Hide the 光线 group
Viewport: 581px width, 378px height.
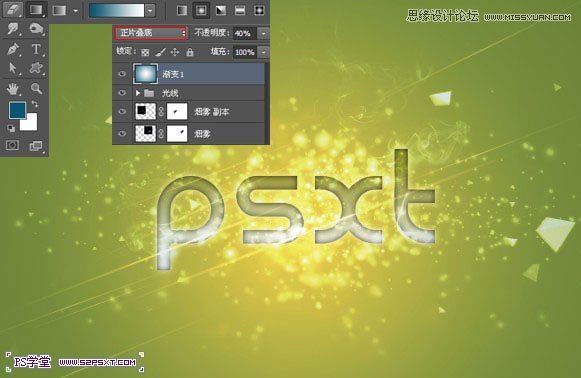[x=122, y=93]
